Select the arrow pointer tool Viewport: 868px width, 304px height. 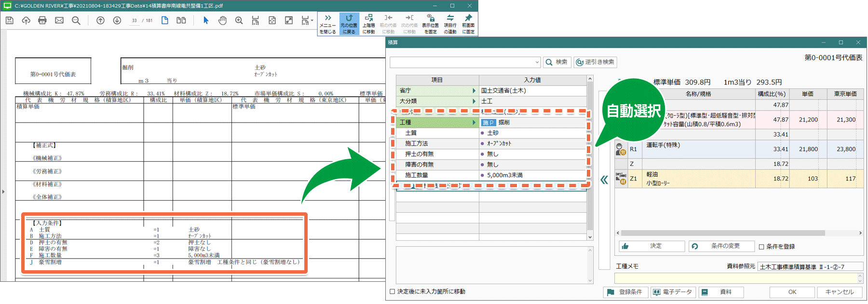206,20
